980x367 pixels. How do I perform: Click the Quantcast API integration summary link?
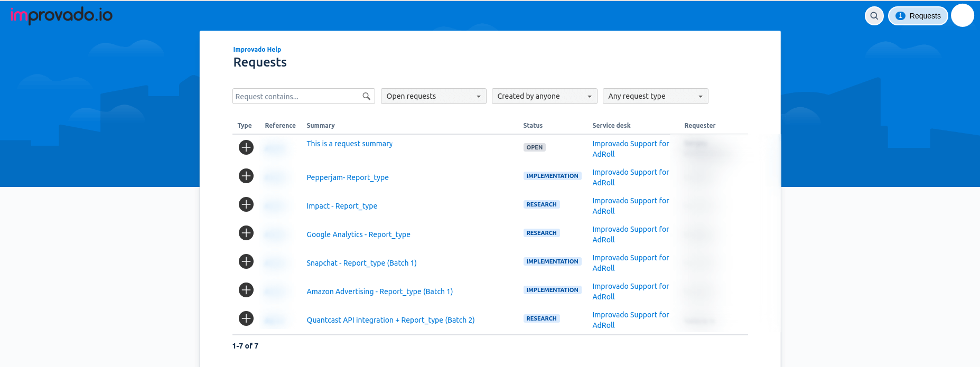[390, 320]
